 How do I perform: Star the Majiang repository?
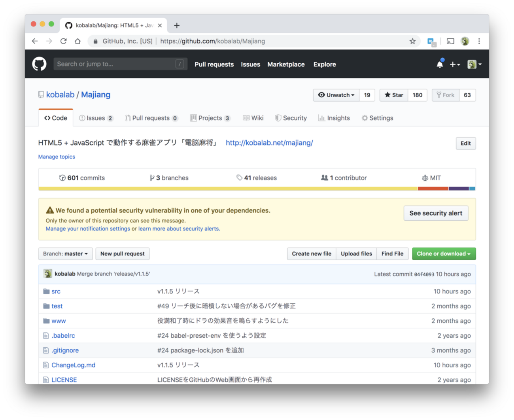click(394, 95)
